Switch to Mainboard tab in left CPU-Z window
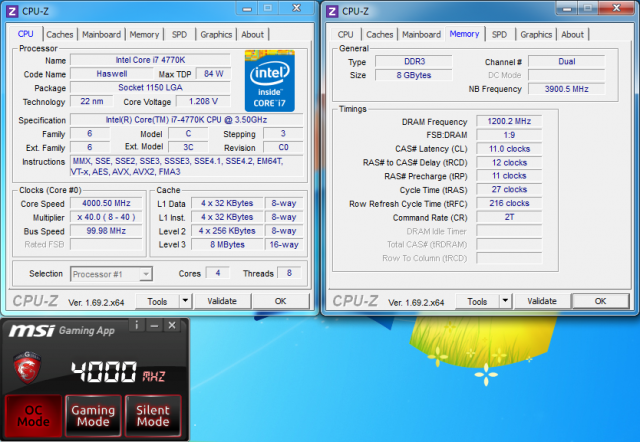640x442 pixels. tap(102, 35)
